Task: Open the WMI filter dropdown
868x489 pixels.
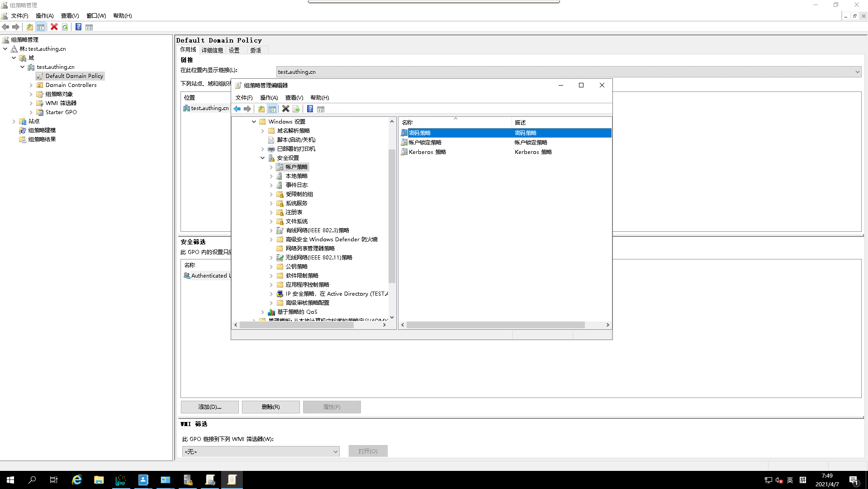Action: [335, 451]
